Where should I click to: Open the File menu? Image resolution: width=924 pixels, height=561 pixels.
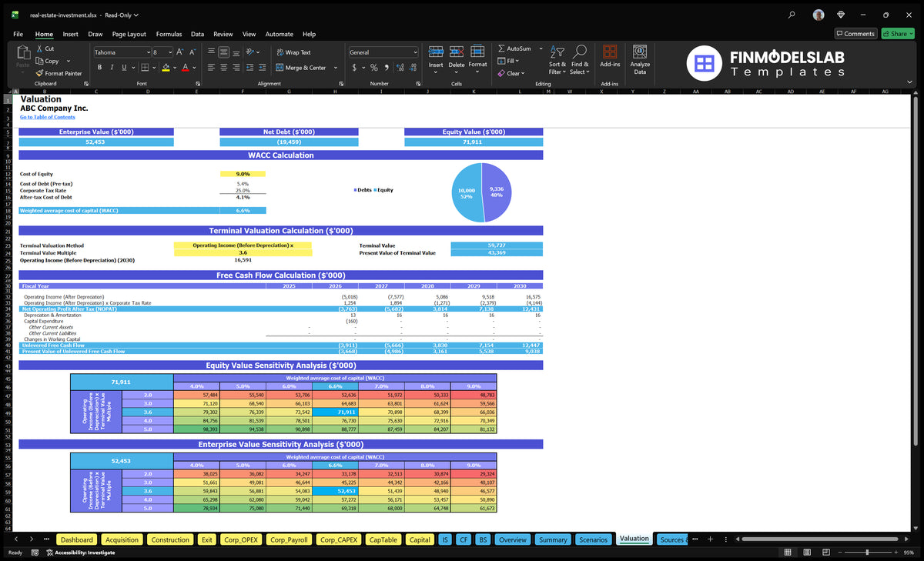18,34
